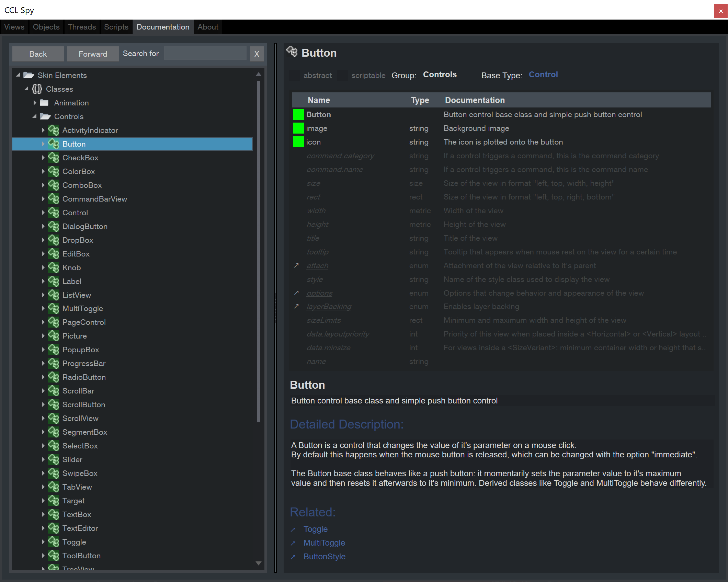Image resolution: width=728 pixels, height=582 pixels.
Task: Collapse the Controls folder node
Action: tap(35, 116)
